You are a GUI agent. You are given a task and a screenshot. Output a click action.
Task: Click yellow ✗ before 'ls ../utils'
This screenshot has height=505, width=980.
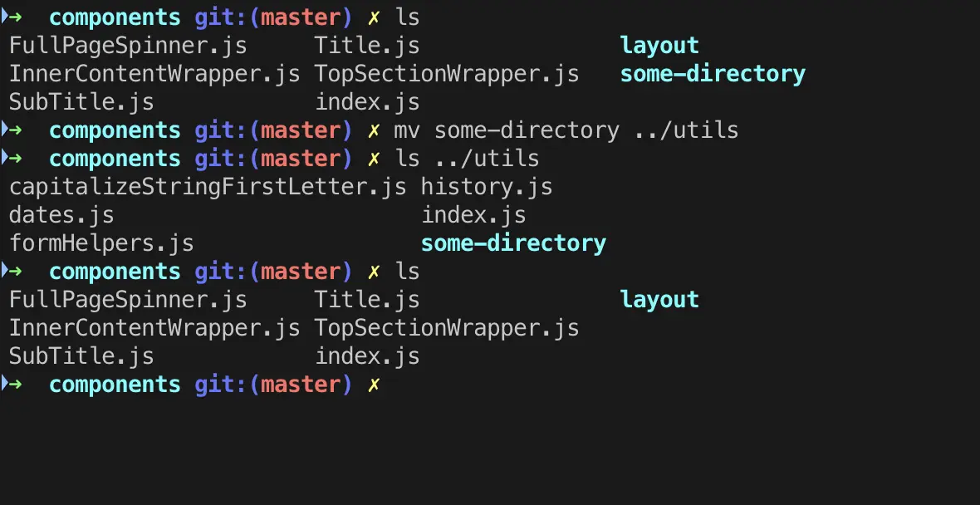pyautogui.click(x=374, y=159)
